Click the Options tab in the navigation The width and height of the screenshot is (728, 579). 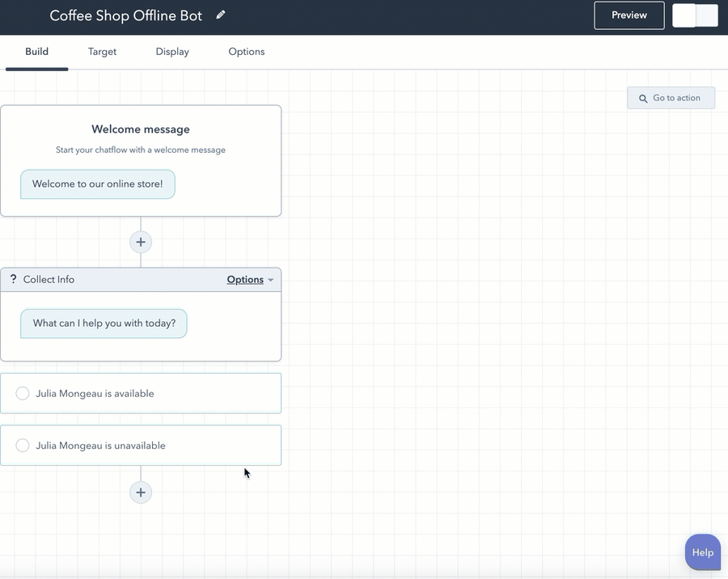(x=246, y=51)
